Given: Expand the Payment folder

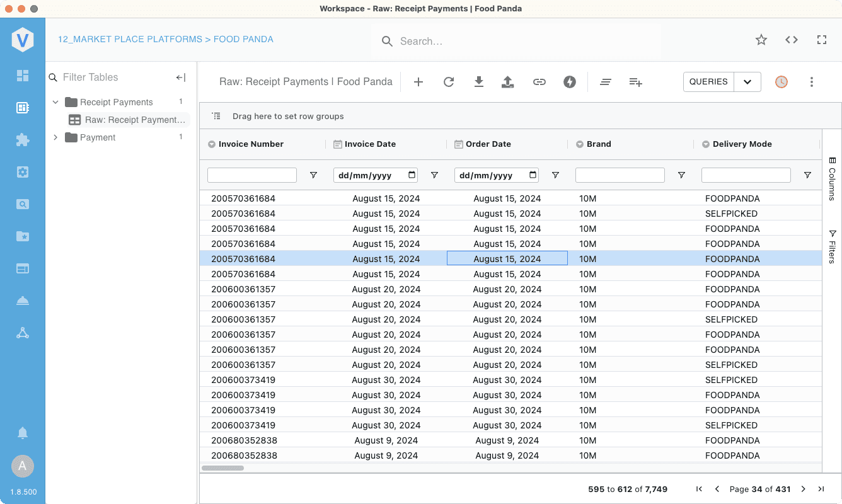Looking at the screenshot, I should pos(55,137).
